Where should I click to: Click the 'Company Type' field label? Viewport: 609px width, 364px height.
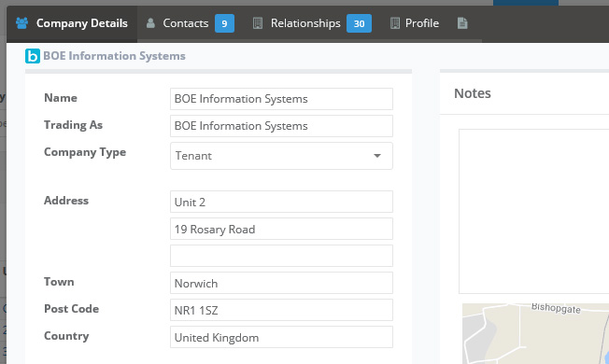tap(85, 152)
